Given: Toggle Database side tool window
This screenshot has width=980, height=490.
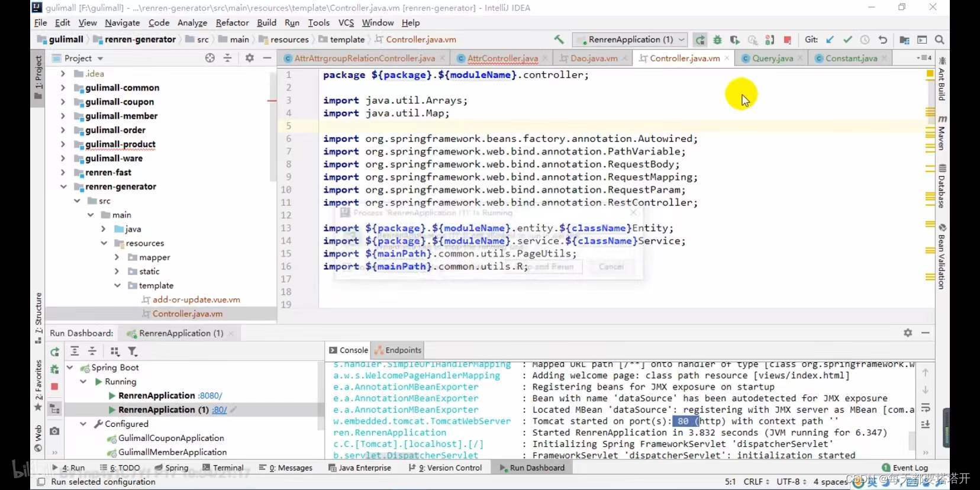Looking at the screenshot, I should pos(942,186).
